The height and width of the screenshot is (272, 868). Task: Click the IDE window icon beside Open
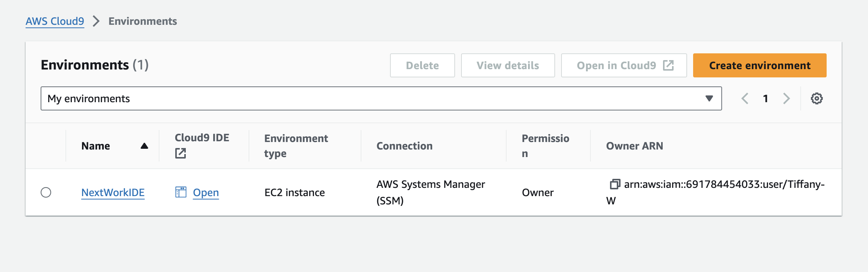click(x=181, y=192)
